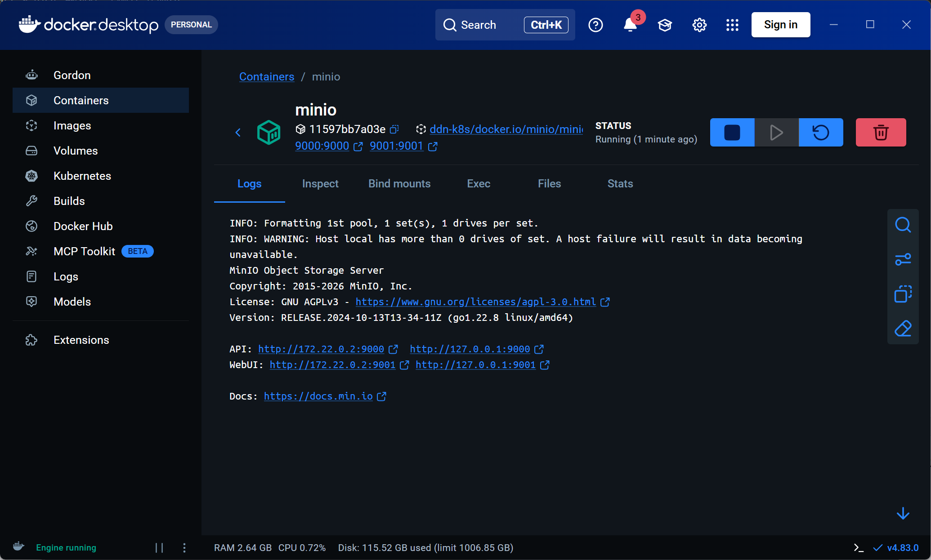Copy container ID 11597bb7a03e
The image size is (931, 560).
click(394, 129)
